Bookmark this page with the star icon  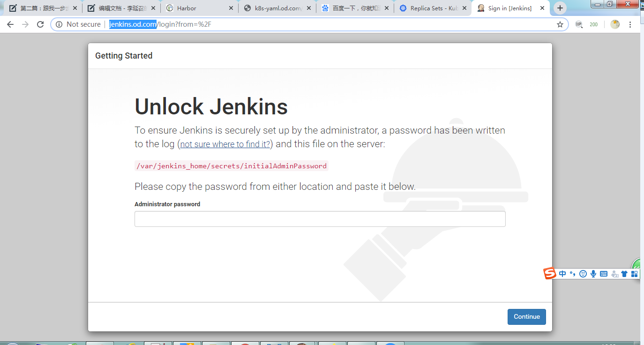[x=560, y=24]
